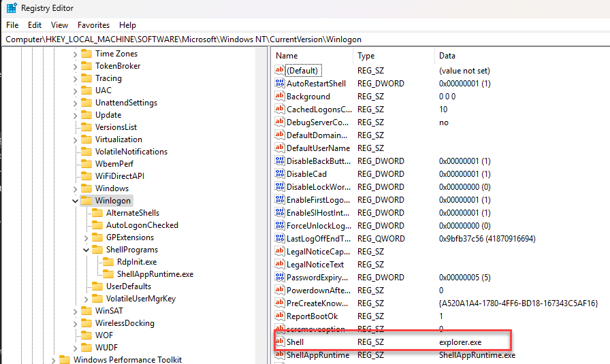Click the ShellAppRuntime string value icon

click(x=279, y=354)
